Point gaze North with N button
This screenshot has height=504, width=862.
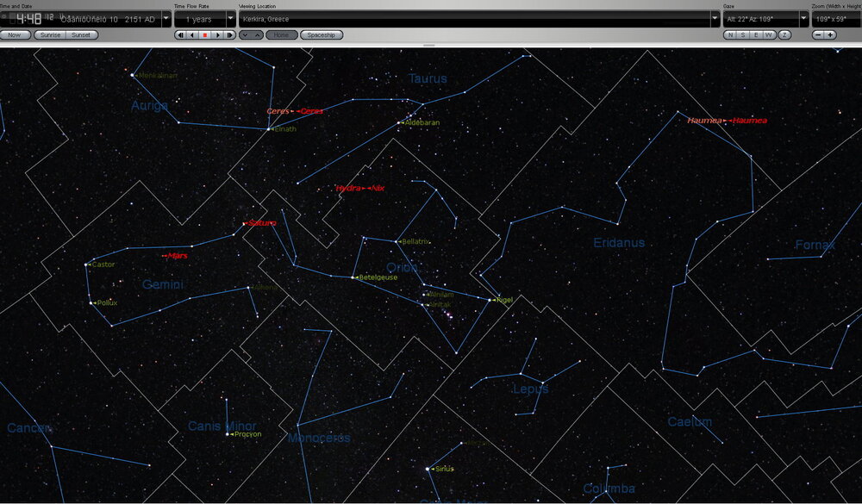pos(730,35)
